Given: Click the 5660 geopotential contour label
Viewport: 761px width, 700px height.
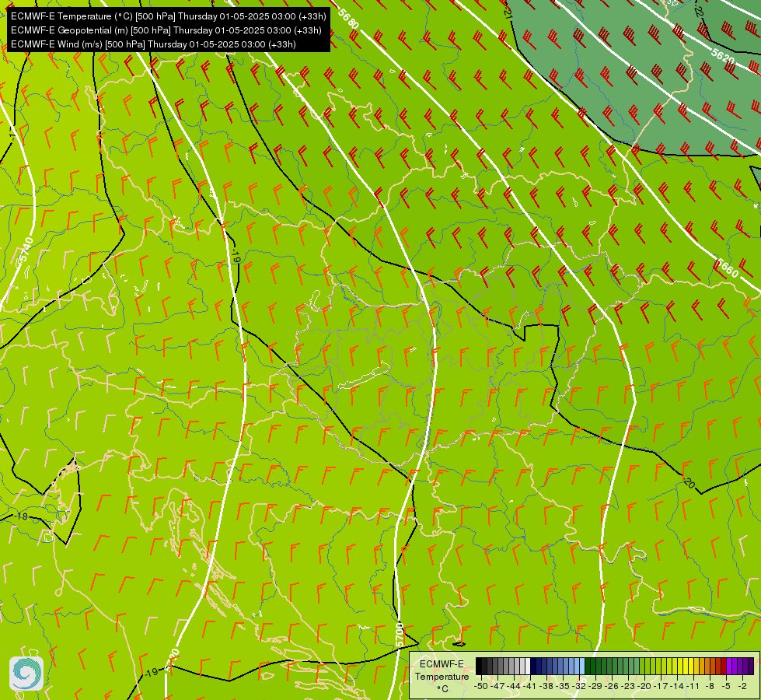Looking at the screenshot, I should coord(727,268).
